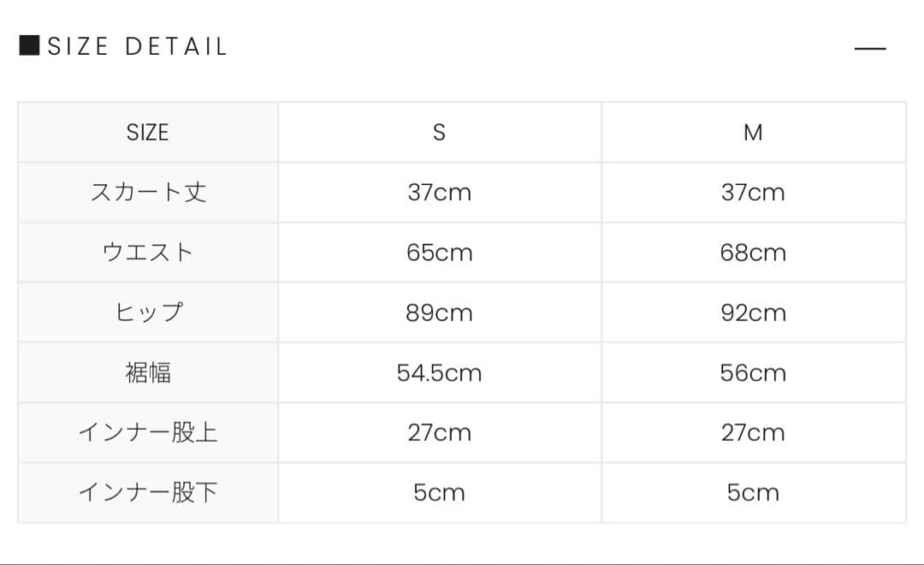This screenshot has height=565, width=924.
Task: Click the ヒップ row label
Action: (148, 312)
